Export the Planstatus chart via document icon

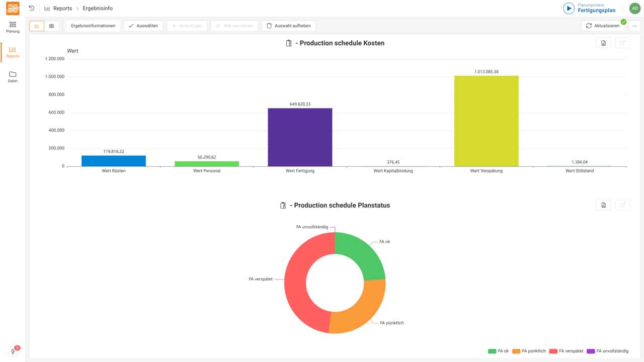click(603, 205)
